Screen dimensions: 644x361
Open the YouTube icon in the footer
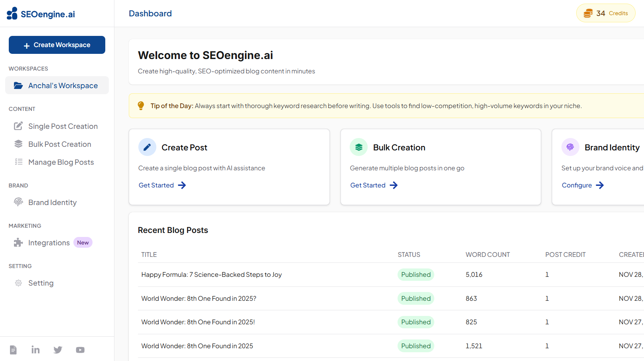80,349
